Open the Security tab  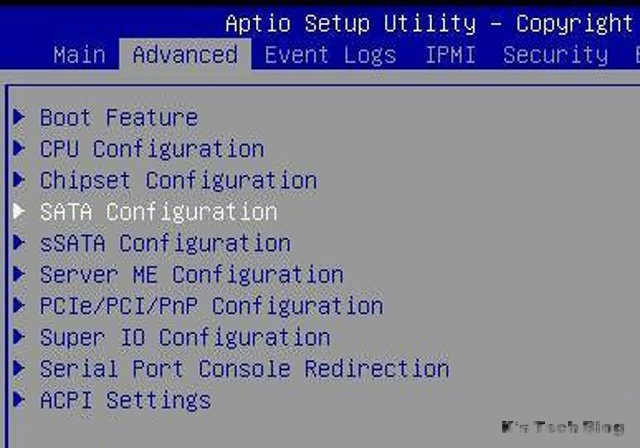tap(555, 55)
